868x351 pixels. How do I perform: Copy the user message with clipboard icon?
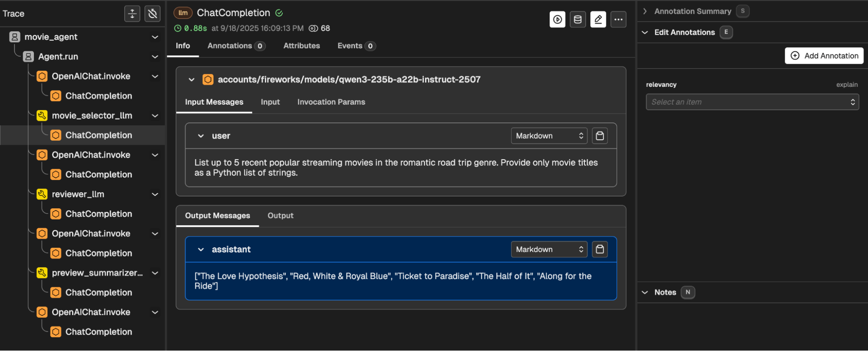(x=600, y=136)
